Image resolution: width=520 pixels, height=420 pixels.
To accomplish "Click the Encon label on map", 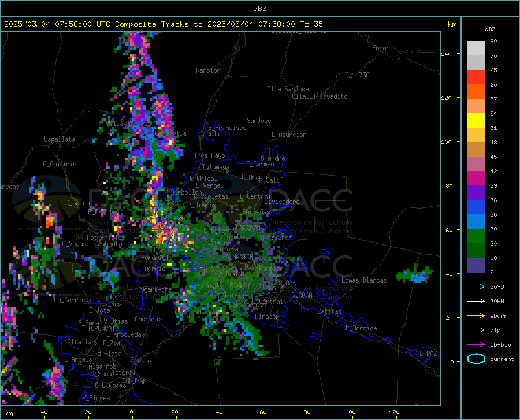I will 381,48.
